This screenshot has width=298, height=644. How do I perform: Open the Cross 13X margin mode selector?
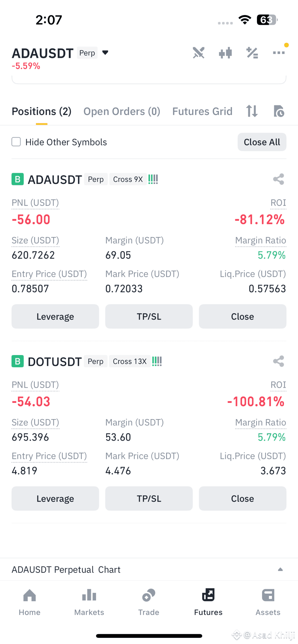130,361
